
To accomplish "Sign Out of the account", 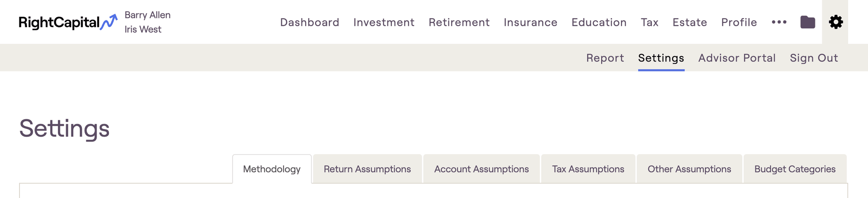I will coord(814,58).
